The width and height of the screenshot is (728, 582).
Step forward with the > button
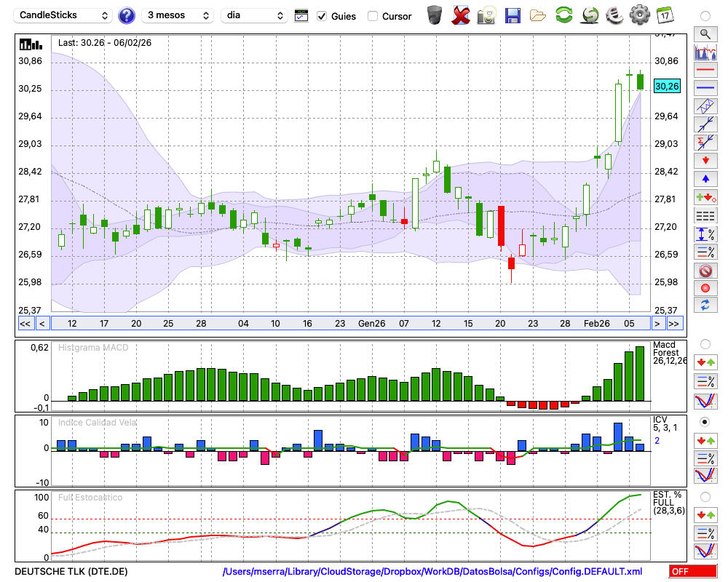[657, 324]
